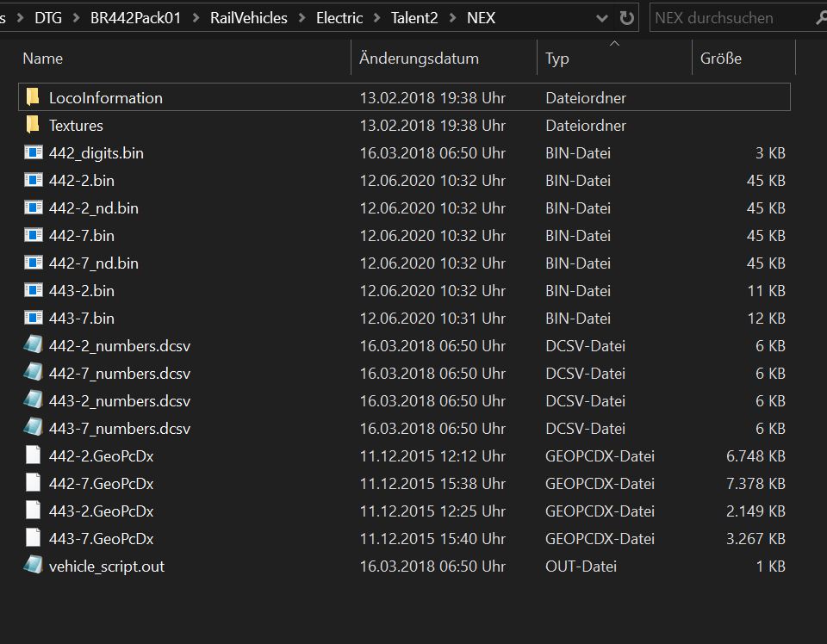Image resolution: width=827 pixels, height=644 pixels.
Task: Sort files by Größe column
Action: click(721, 59)
